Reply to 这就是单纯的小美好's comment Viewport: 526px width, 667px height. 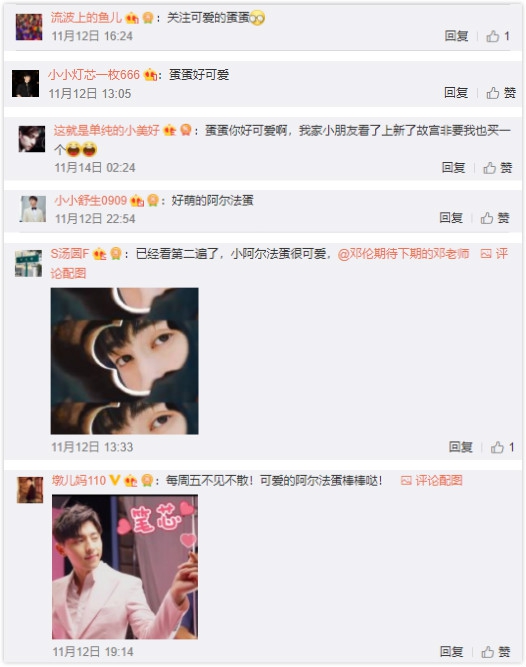(x=453, y=168)
